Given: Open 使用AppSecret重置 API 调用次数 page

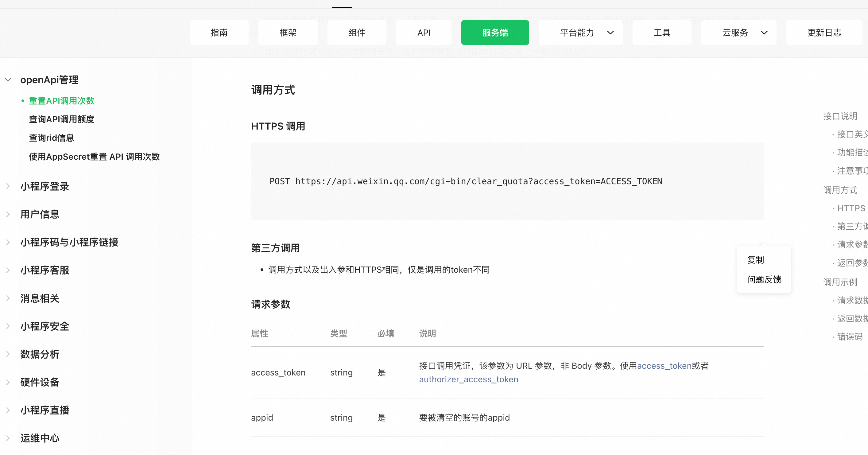Looking at the screenshot, I should [x=94, y=157].
